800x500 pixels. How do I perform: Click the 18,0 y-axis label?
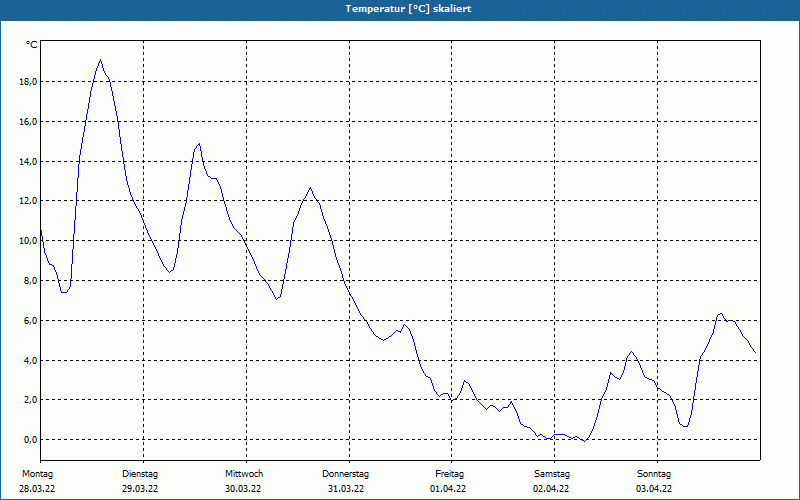pos(28,82)
